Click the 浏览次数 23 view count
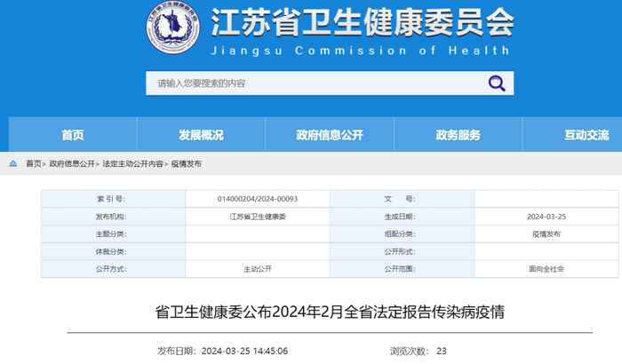Image resolution: width=622 pixels, height=364 pixels. [419, 351]
